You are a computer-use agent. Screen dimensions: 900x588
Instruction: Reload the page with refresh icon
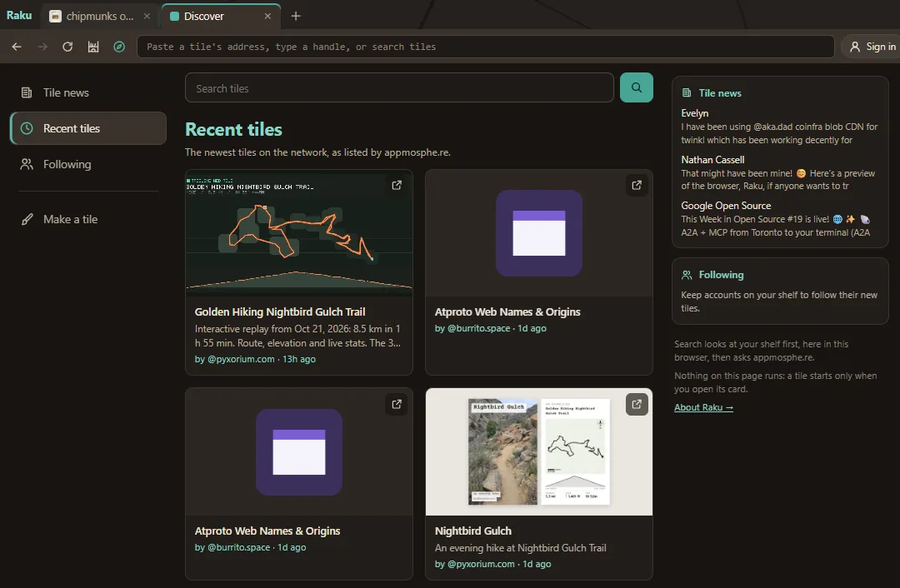[x=67, y=47]
